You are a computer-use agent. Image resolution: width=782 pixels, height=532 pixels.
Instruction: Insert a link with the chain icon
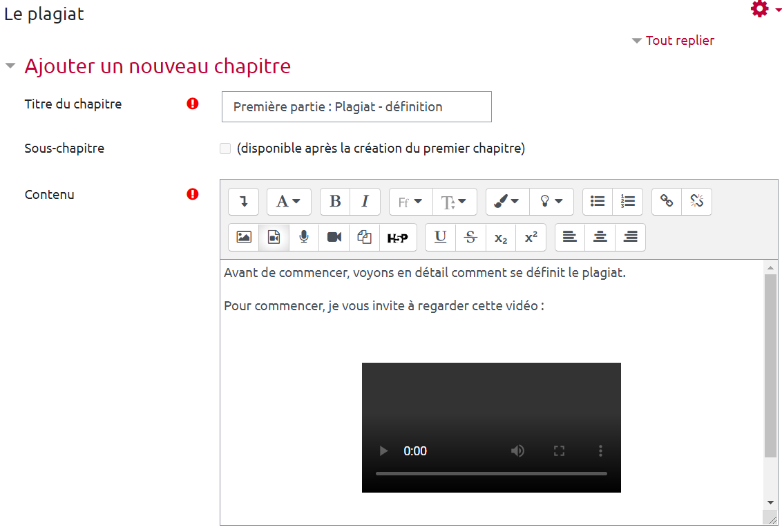667,202
